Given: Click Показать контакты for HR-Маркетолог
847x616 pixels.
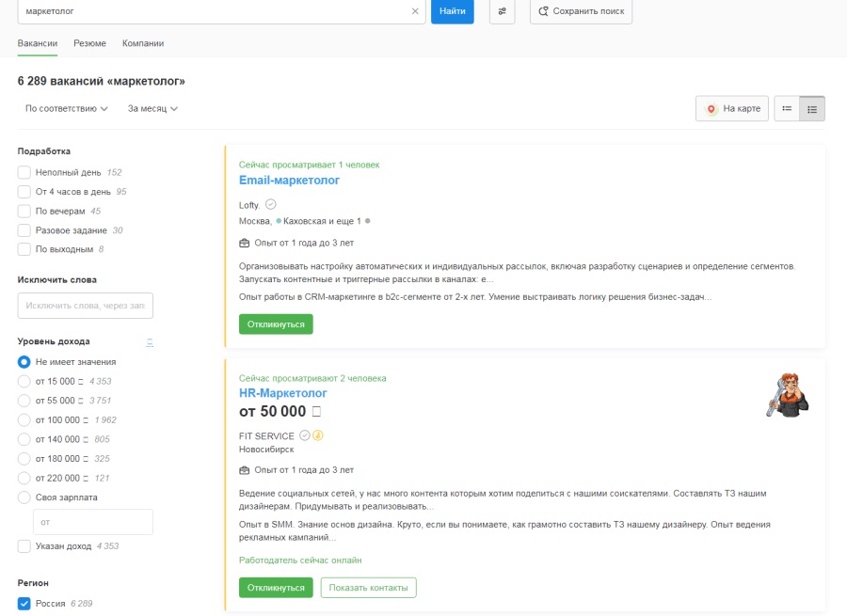Looking at the screenshot, I should pyautogui.click(x=368, y=588).
